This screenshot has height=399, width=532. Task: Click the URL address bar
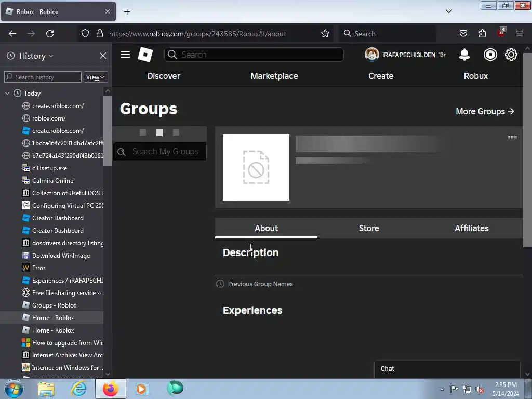197,34
